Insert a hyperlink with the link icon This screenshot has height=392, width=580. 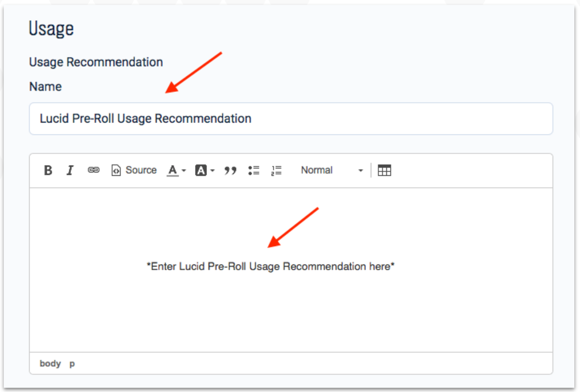point(93,170)
